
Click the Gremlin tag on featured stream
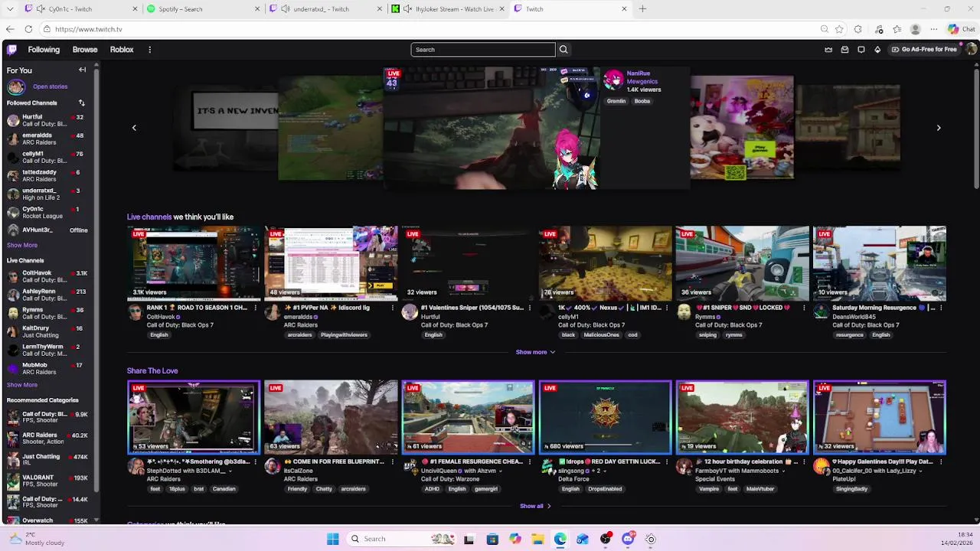[x=616, y=101]
